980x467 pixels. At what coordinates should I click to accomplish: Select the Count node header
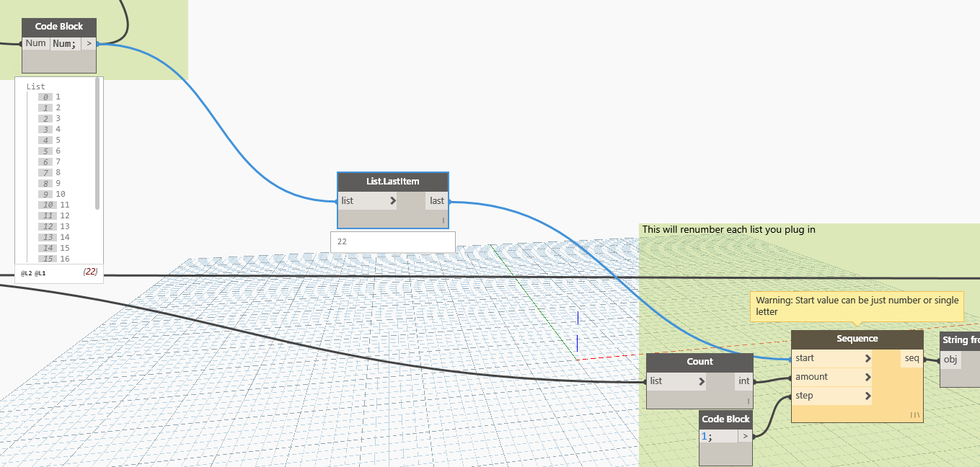[699, 362]
